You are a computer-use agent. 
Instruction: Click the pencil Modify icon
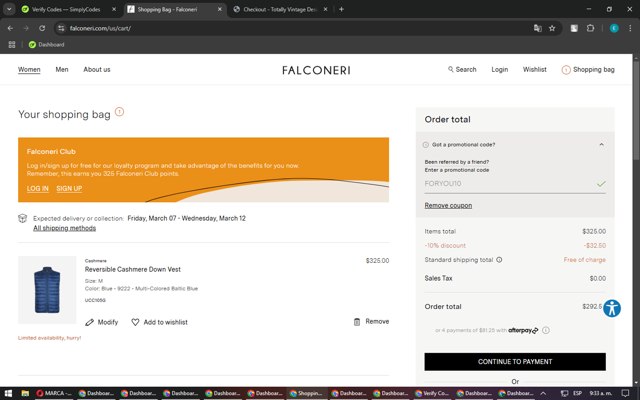pyautogui.click(x=89, y=322)
